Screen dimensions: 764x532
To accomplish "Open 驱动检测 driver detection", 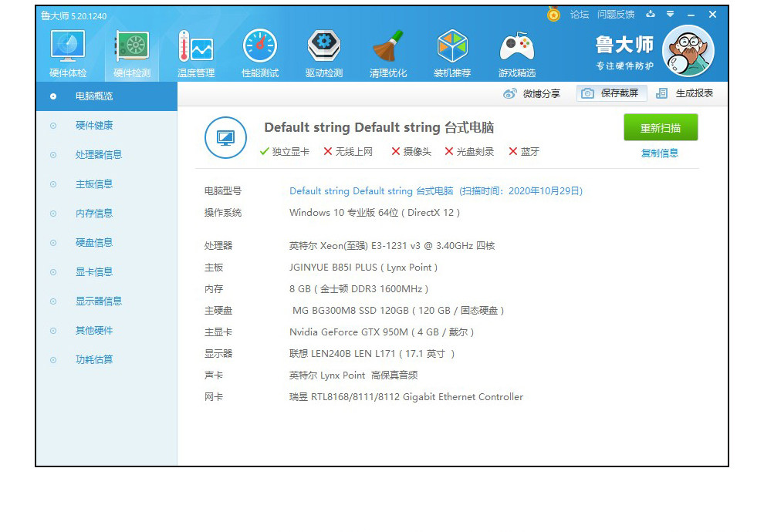I will click(324, 53).
